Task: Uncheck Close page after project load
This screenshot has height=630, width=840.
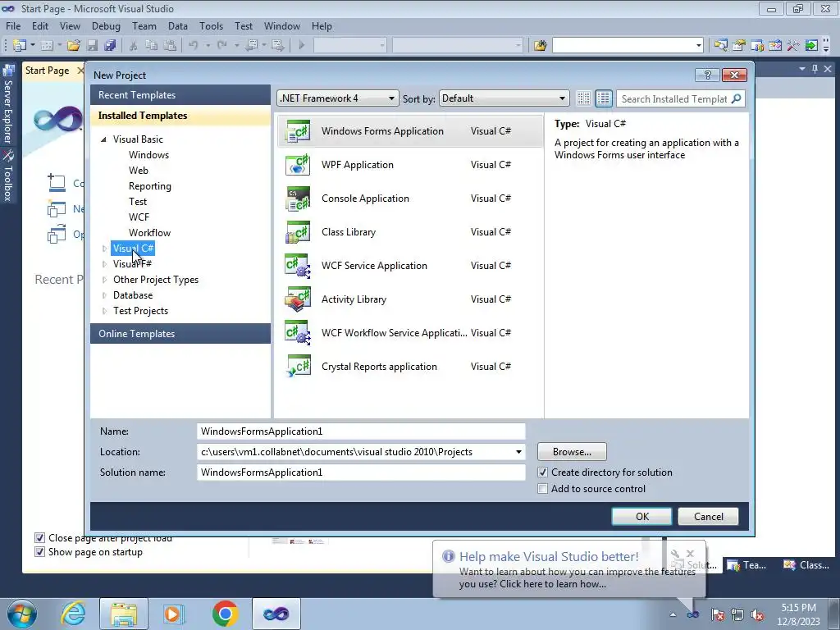Action: coord(39,538)
